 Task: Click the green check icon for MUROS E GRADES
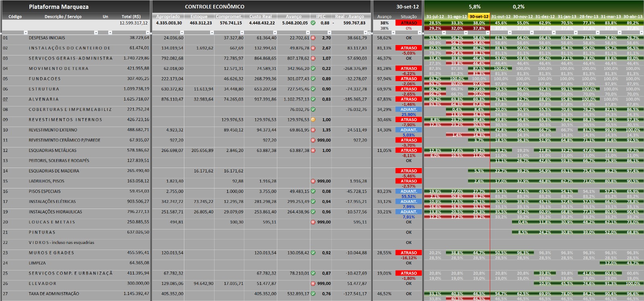pos(313,253)
